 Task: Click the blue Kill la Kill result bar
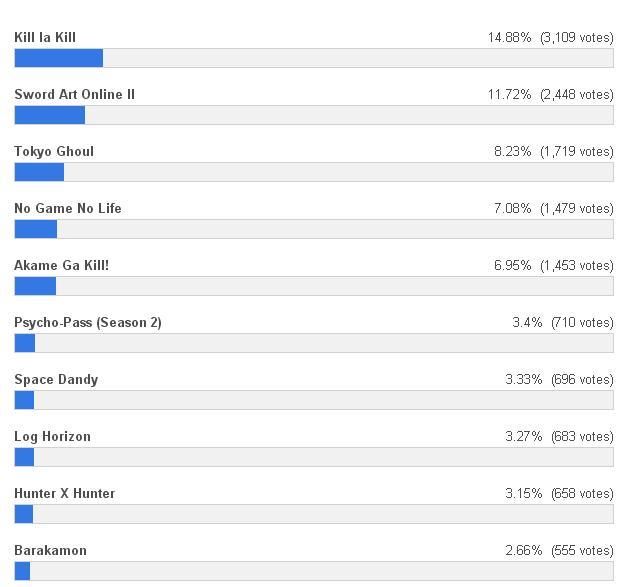pyautogui.click(x=58, y=58)
